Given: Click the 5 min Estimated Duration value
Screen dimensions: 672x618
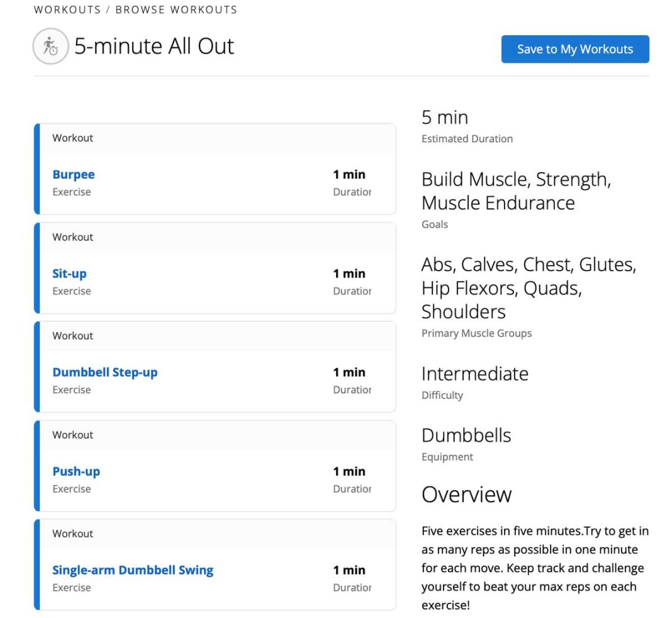Looking at the screenshot, I should click(x=444, y=117).
